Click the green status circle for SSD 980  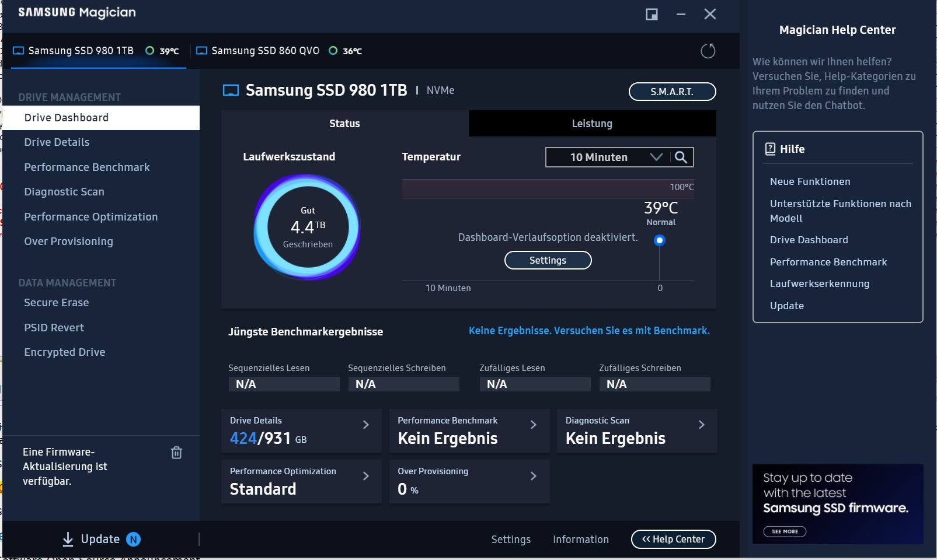pos(150,51)
